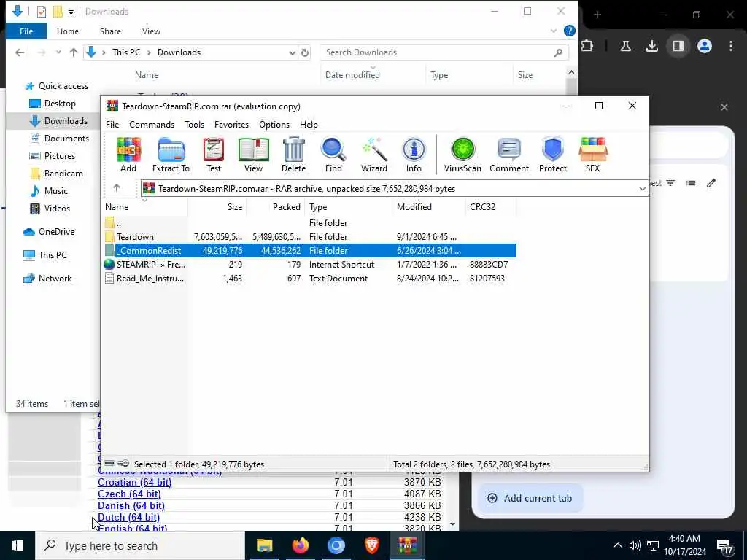Sort by the CRC32 column header
Viewport: 747px width, 560px height.
coord(490,206)
